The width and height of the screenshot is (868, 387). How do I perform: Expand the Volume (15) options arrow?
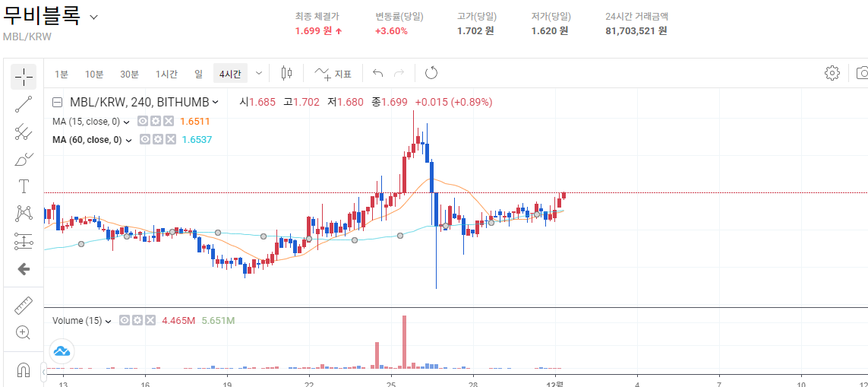point(109,321)
